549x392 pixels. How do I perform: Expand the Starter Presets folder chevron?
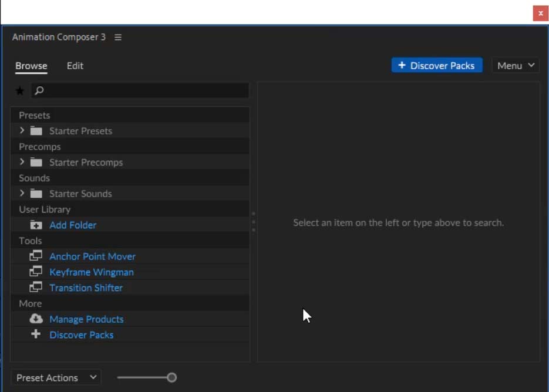tap(22, 130)
